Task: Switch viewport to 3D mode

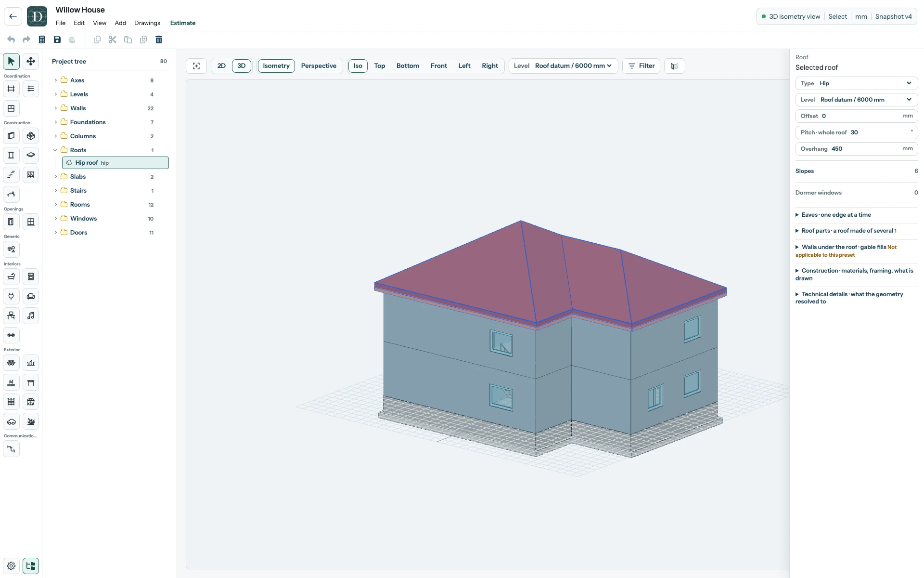Action: pos(242,66)
